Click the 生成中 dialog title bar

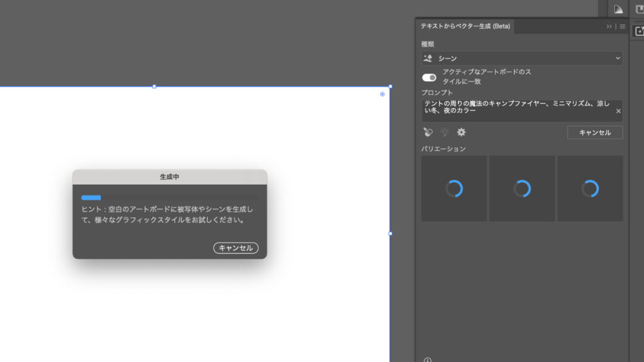[169, 175]
